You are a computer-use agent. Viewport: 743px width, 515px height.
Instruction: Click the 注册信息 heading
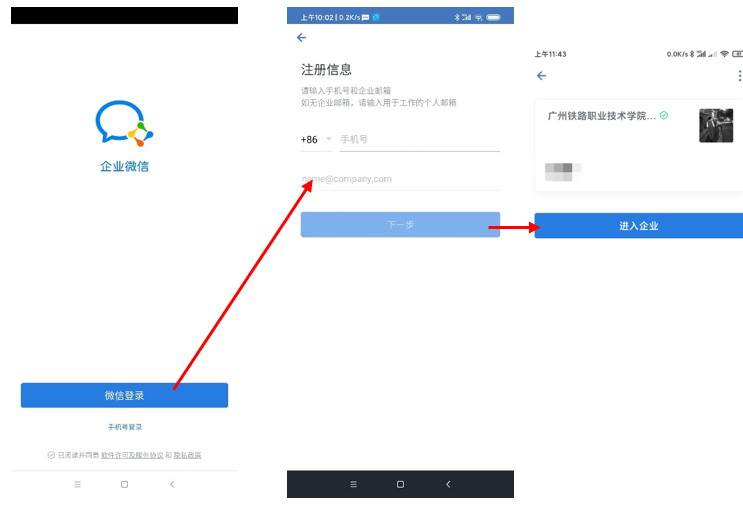click(x=326, y=70)
